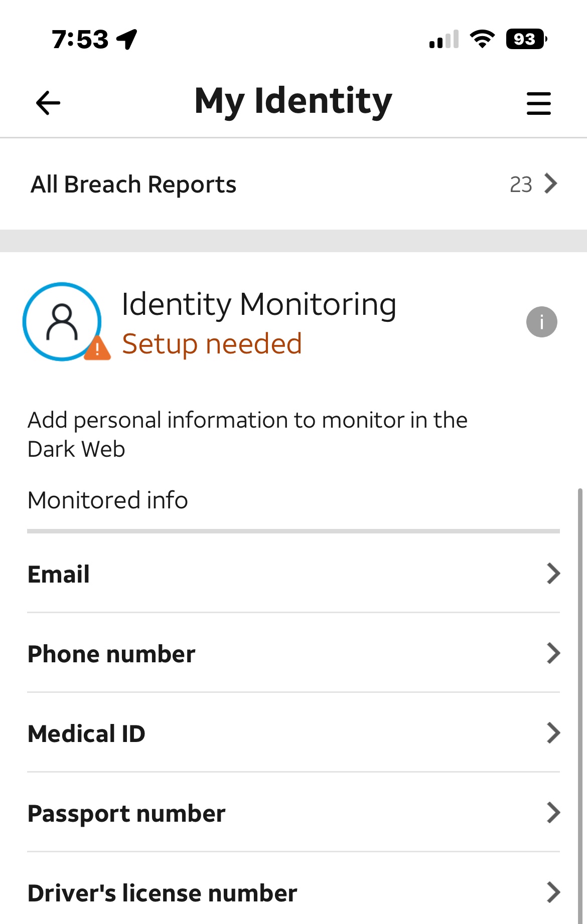Open Phone number row chevron
This screenshot has height=924, width=587.
(553, 653)
